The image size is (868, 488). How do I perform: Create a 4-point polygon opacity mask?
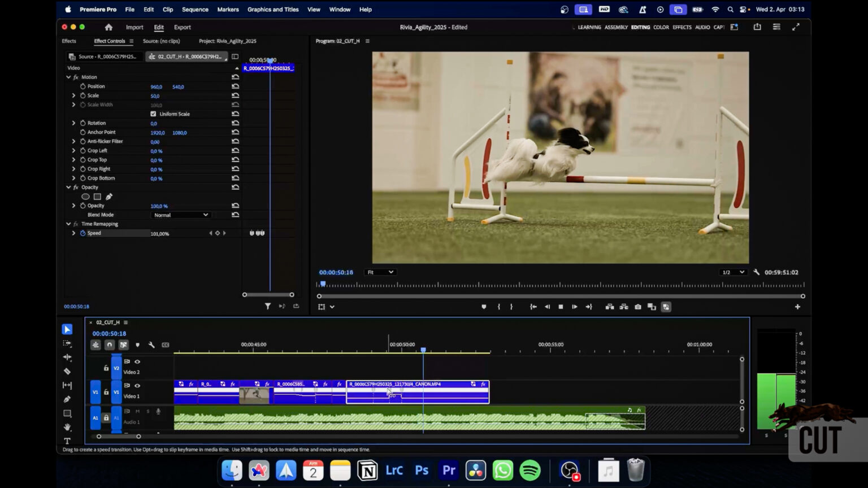click(x=97, y=197)
